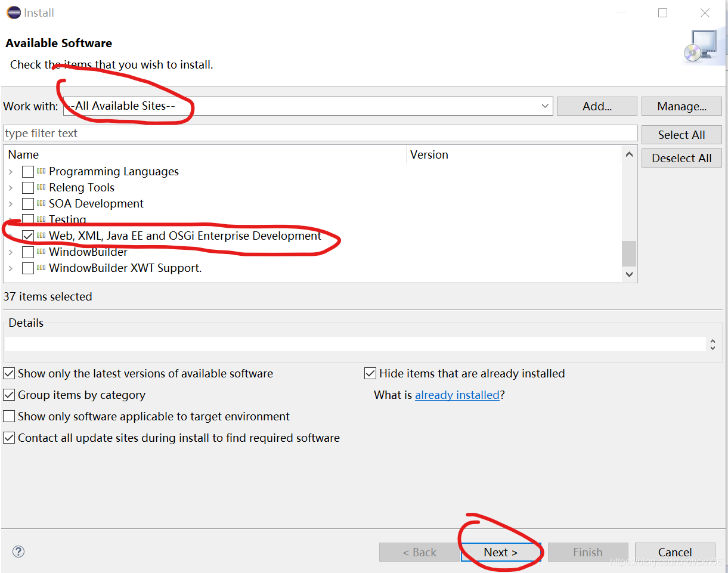Open the Work with sites dropdown
This screenshot has height=573, width=728.
pos(545,106)
